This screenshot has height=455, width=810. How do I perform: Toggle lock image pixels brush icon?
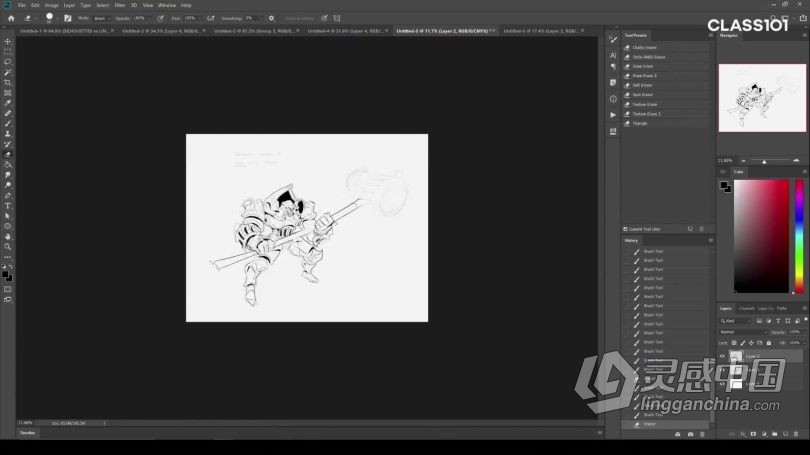(x=743, y=343)
